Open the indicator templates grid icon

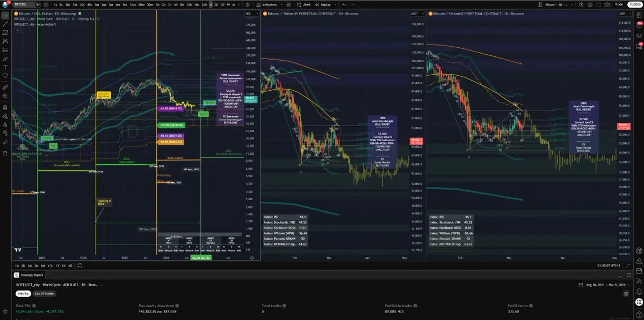(288, 4)
